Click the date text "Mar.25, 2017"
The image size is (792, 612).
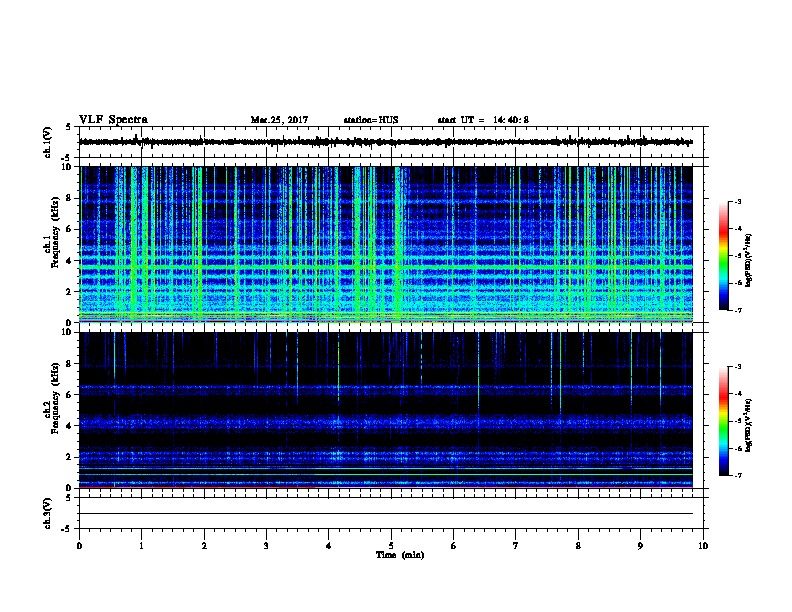click(279, 120)
